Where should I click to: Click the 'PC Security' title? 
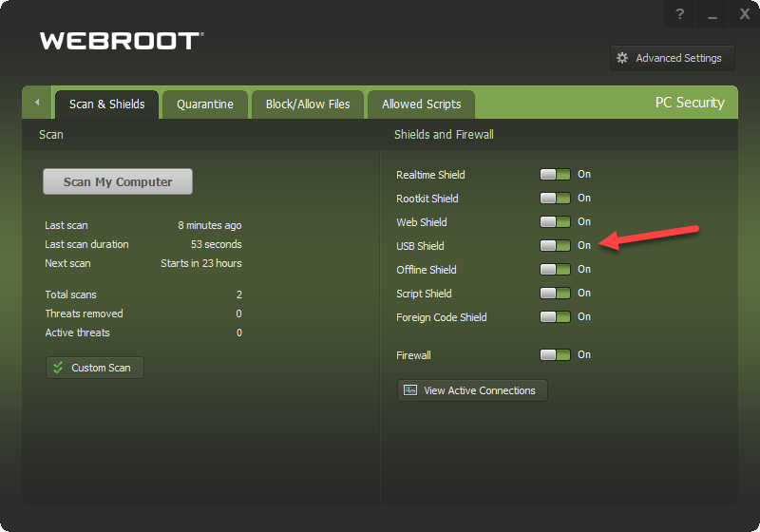click(690, 103)
